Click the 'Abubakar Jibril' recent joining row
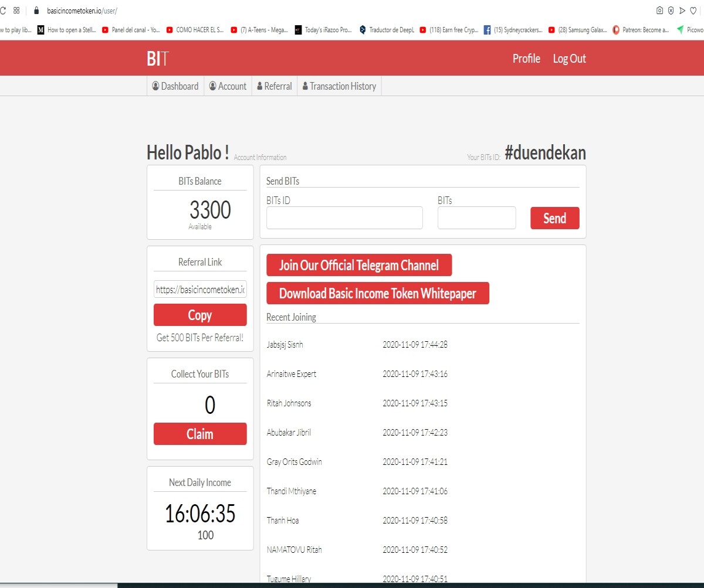704x588 pixels. click(422, 433)
